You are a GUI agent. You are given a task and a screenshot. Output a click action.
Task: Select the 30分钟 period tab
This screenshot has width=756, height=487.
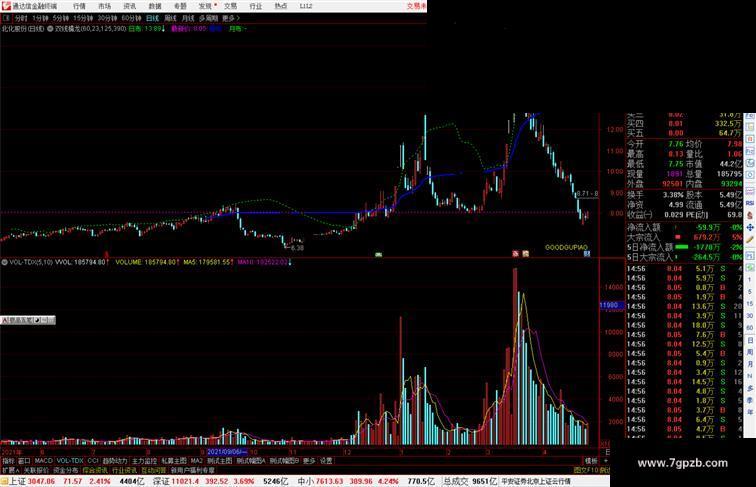(107, 18)
